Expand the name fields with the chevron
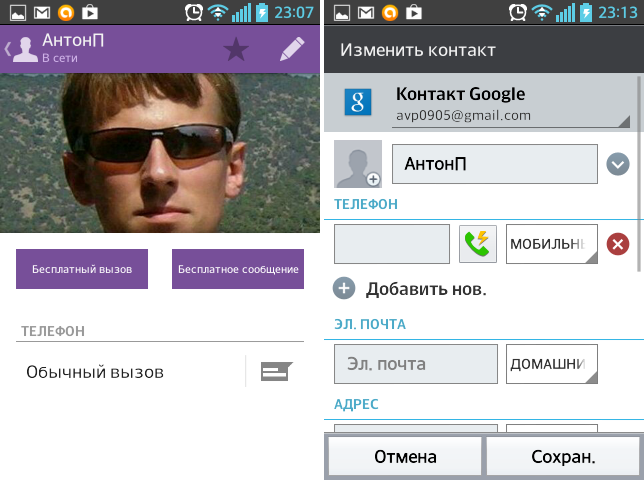The image size is (644, 480). point(618,164)
